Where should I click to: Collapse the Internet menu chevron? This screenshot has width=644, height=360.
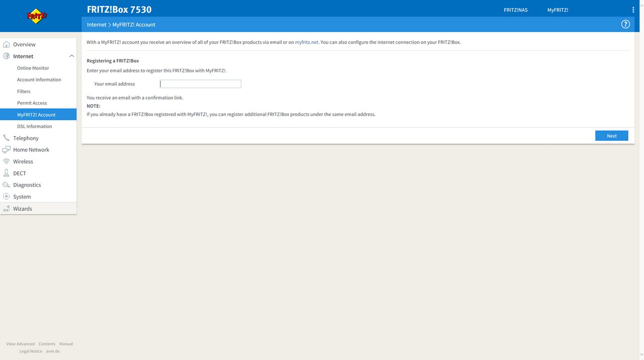coord(71,56)
